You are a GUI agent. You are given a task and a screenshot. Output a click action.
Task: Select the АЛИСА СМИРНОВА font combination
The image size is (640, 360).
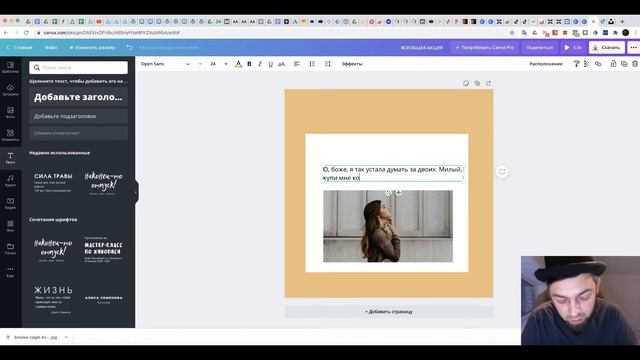pyautogui.click(x=103, y=300)
